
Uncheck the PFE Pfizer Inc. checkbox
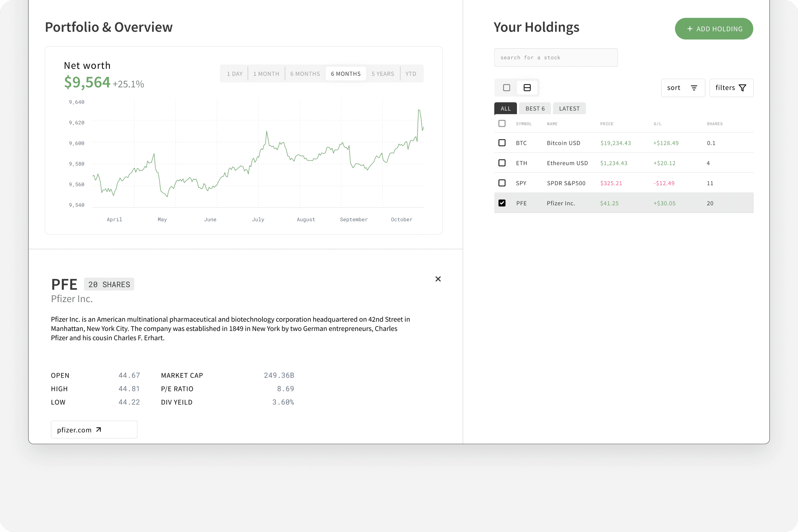[502, 203]
